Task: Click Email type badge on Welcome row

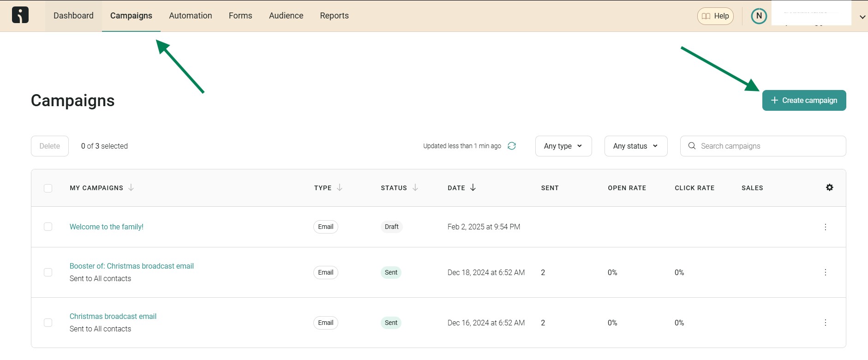Action: pyautogui.click(x=326, y=227)
